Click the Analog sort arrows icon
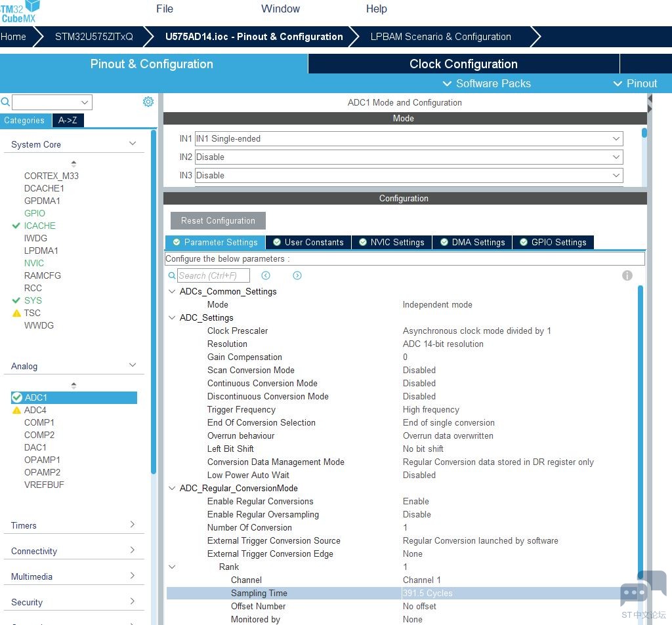This screenshot has height=625, width=672. 73,385
